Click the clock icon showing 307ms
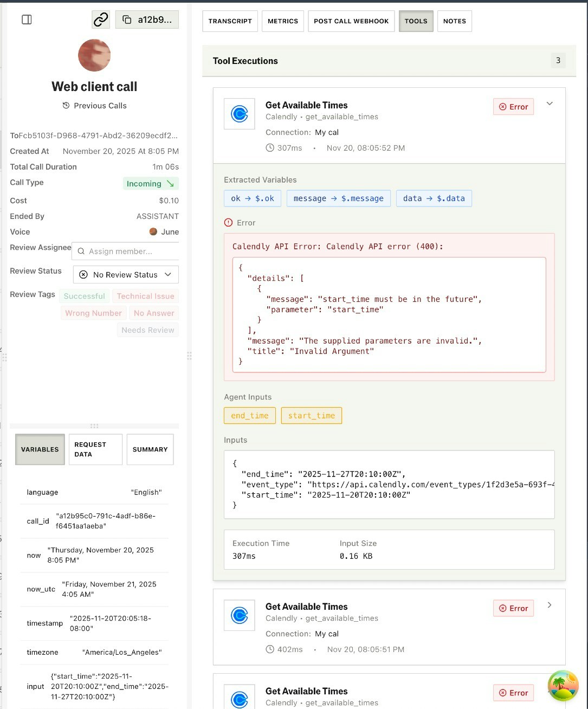The height and width of the screenshot is (709, 588). click(x=269, y=147)
